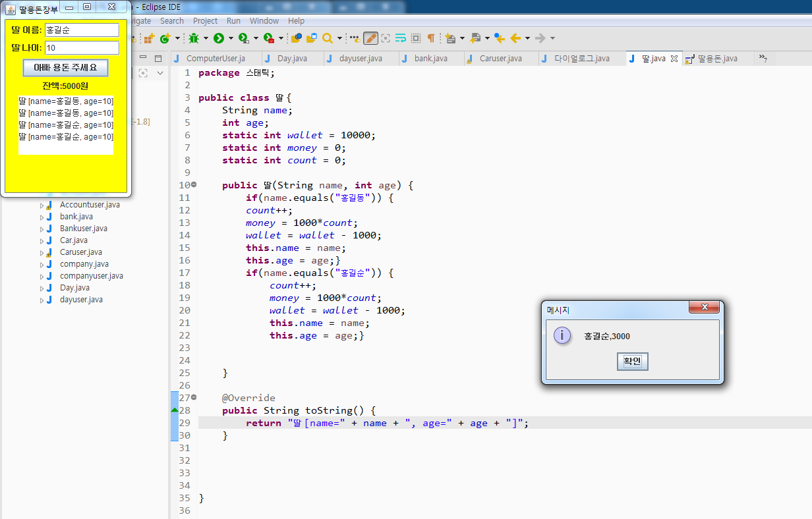Expand Accountuser.java tree node
The image size is (812, 519).
(42, 205)
